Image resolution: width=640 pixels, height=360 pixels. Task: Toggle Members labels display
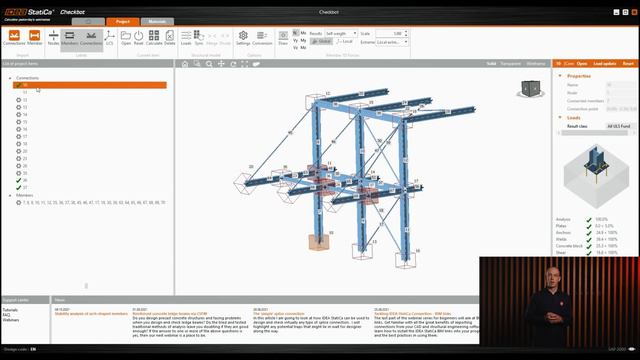pos(69,38)
